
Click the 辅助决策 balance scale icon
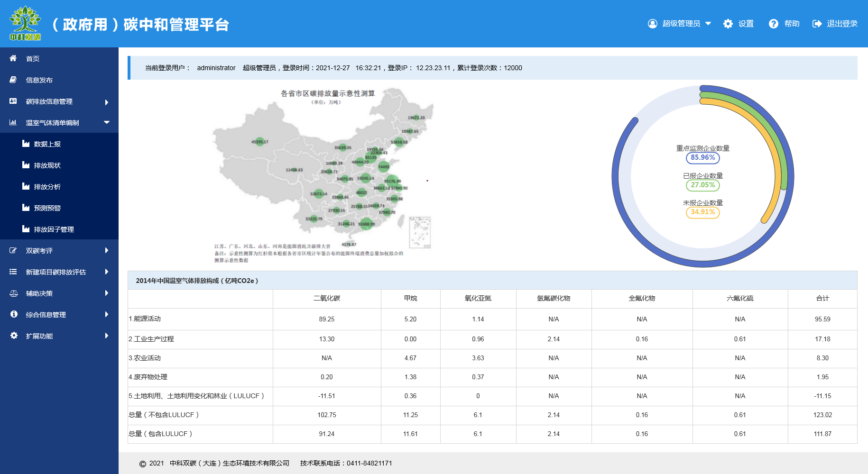[x=13, y=293]
